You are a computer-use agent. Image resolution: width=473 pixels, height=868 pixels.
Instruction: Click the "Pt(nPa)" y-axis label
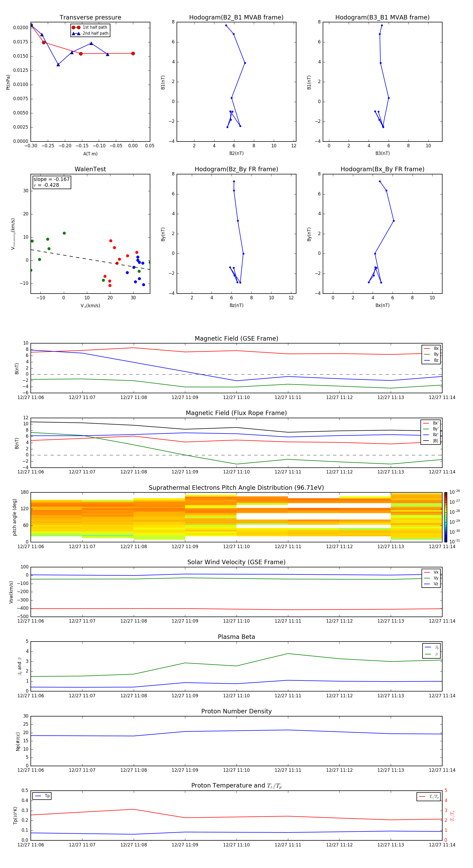point(8,82)
